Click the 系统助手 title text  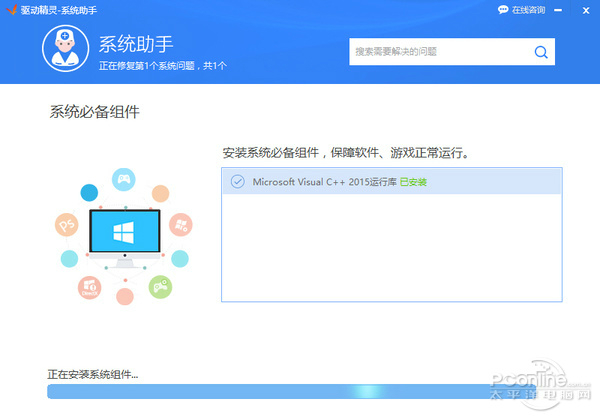(x=136, y=44)
